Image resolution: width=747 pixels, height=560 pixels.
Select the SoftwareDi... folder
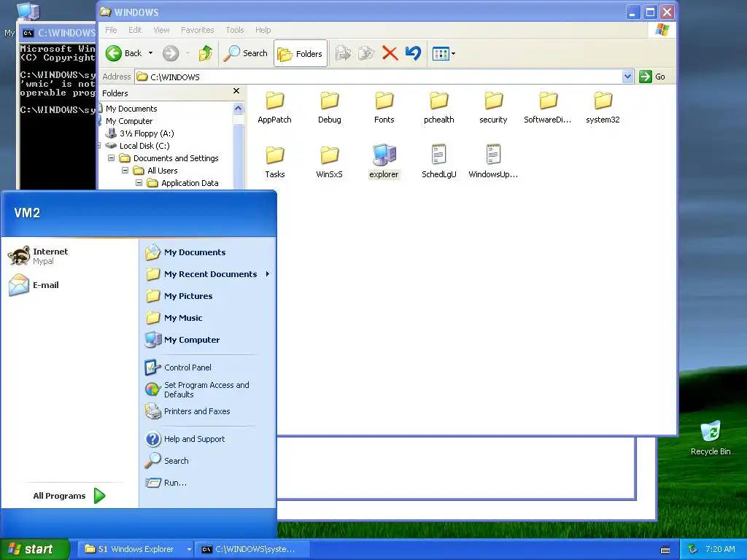point(548,107)
